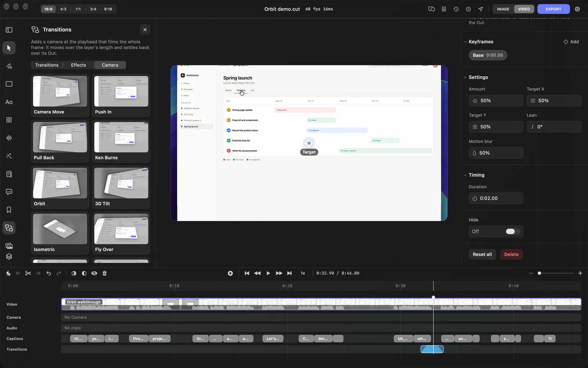Open the settings gear in top bar
The image size is (588, 368).
pyautogui.click(x=577, y=9)
